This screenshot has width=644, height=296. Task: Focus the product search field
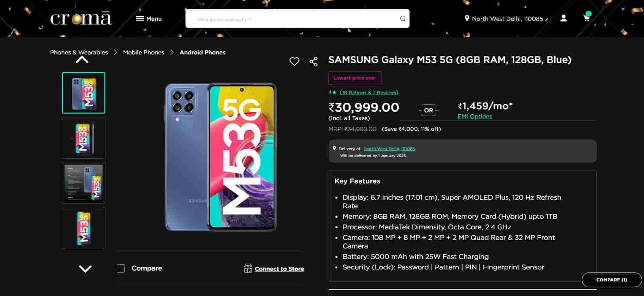pyautogui.click(x=292, y=19)
